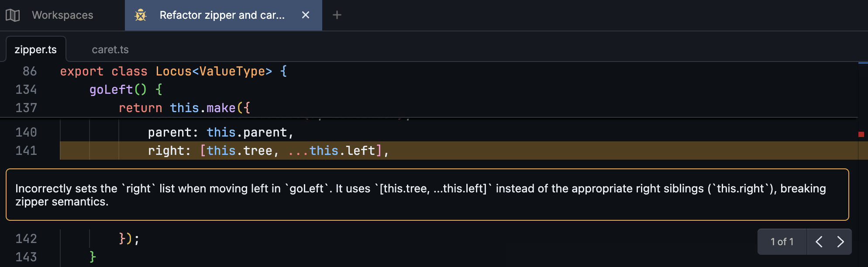The image size is (868, 267).
Task: Expand collapsed code below line 86
Action: point(27,81)
